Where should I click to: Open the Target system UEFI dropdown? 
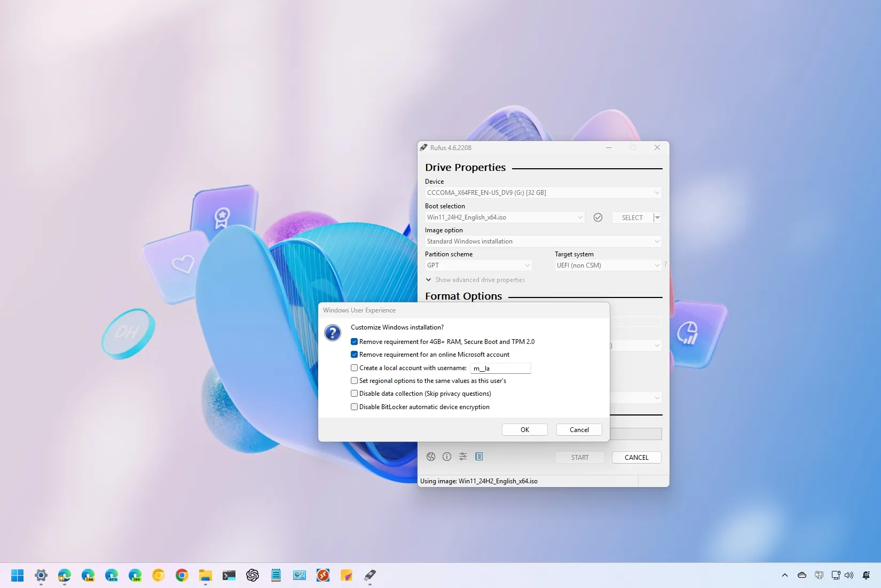pyautogui.click(x=608, y=265)
